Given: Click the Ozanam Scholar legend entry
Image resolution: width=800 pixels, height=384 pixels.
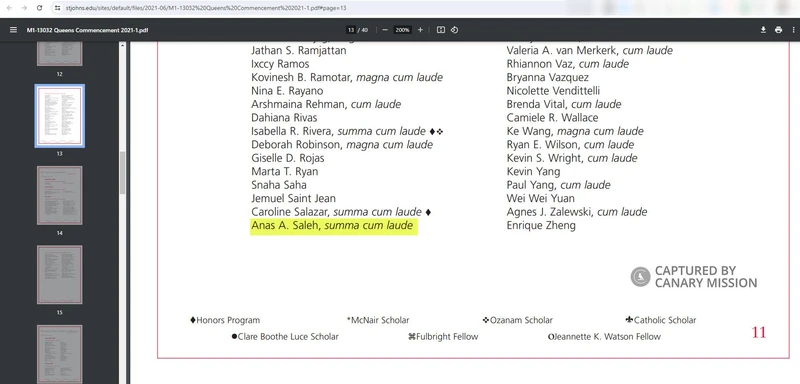Looking at the screenshot, I should (x=518, y=320).
